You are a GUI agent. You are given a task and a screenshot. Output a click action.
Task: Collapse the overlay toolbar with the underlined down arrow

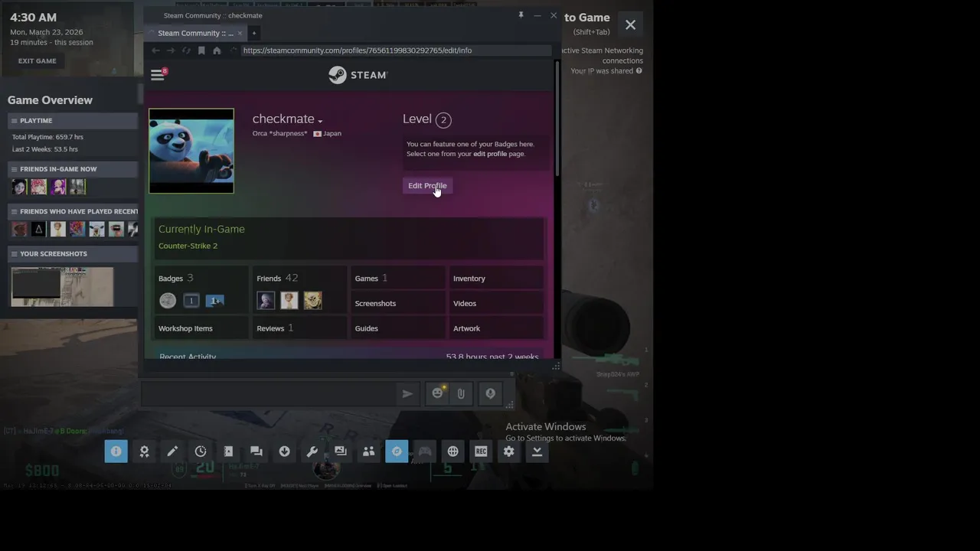[537, 452]
